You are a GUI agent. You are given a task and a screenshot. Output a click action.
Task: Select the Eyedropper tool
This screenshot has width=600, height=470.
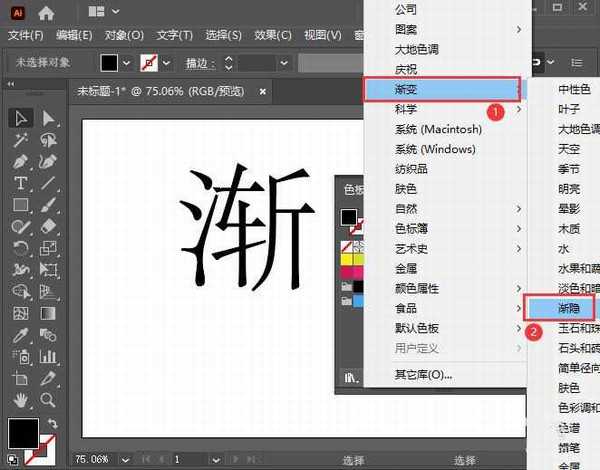(x=20, y=335)
